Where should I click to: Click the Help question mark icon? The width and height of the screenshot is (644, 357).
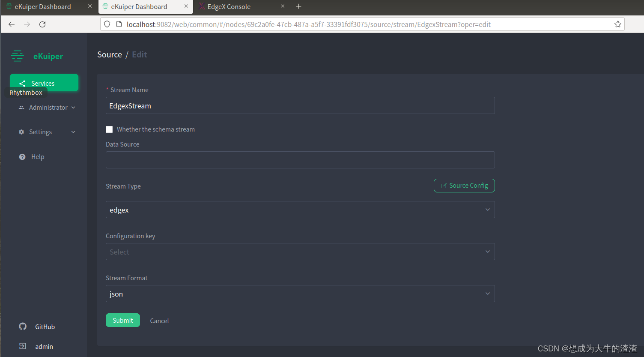pos(22,157)
